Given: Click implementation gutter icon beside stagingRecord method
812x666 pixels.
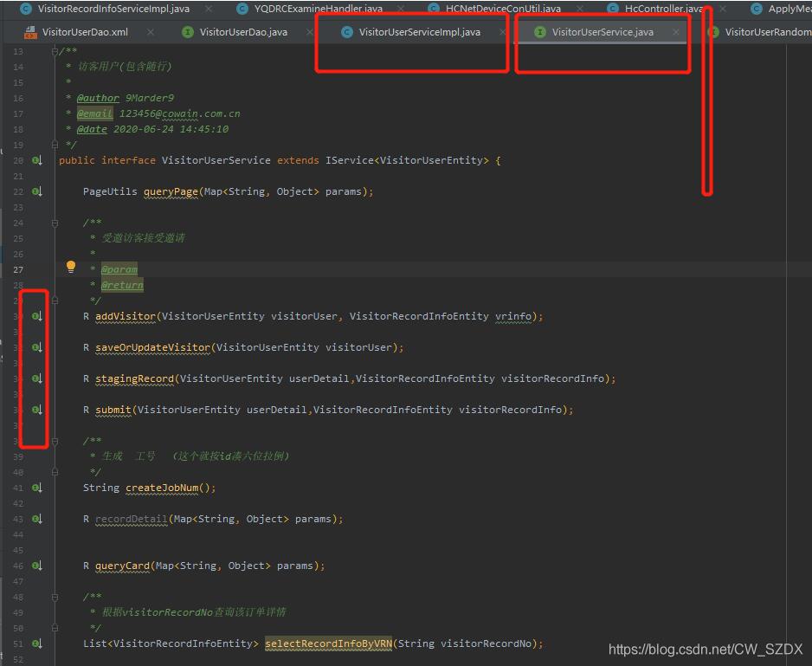Looking at the screenshot, I should (x=36, y=378).
